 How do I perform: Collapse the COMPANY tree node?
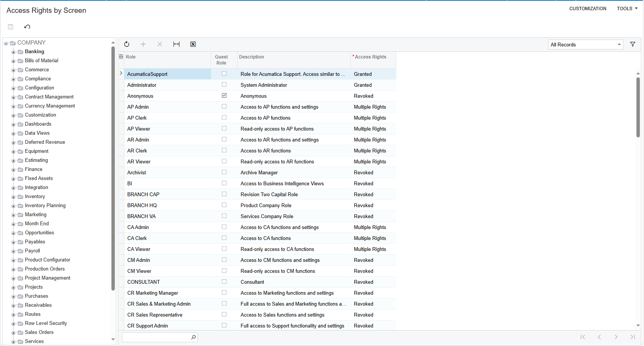tap(6, 43)
